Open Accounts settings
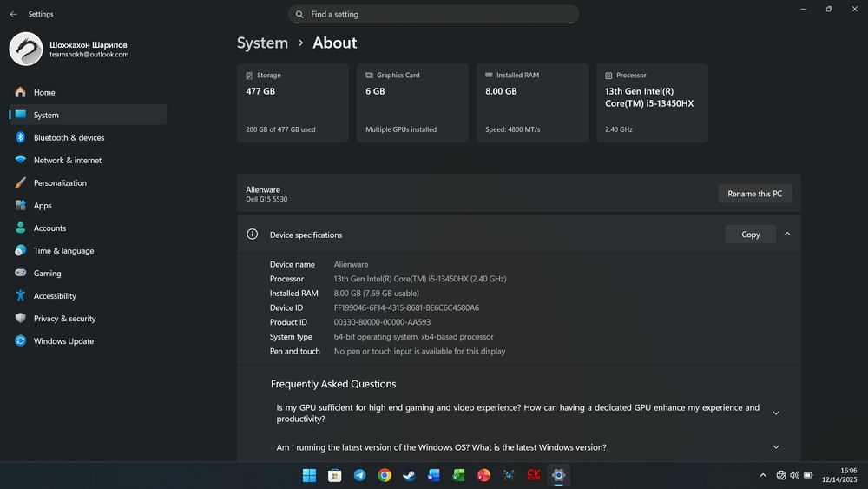The width and height of the screenshot is (868, 489). [88, 228]
